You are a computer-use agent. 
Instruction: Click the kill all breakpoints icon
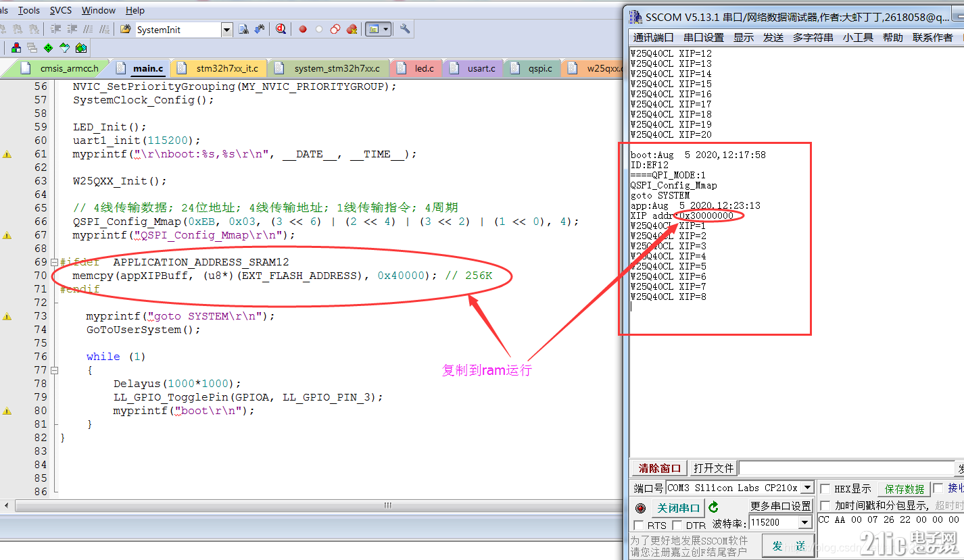352,29
